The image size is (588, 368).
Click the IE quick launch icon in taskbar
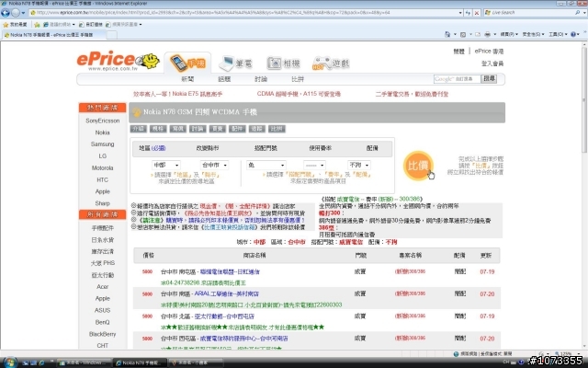[41, 362]
